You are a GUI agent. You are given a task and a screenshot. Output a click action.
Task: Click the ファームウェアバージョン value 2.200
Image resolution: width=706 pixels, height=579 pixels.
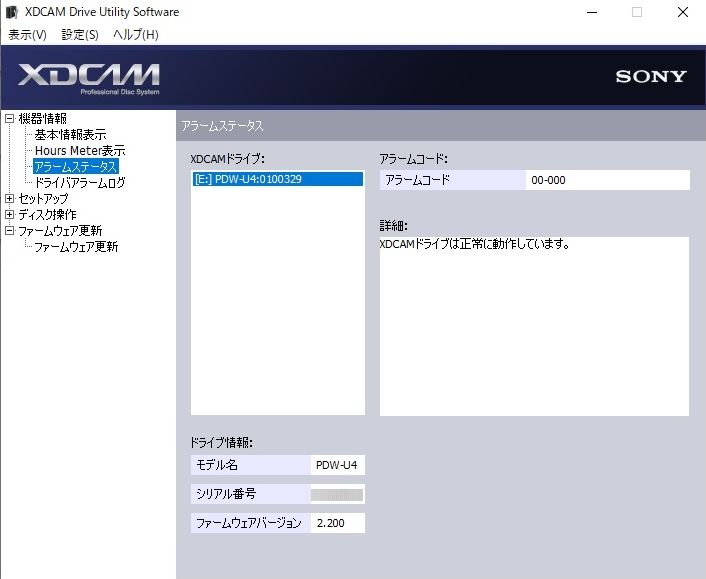coord(337,523)
